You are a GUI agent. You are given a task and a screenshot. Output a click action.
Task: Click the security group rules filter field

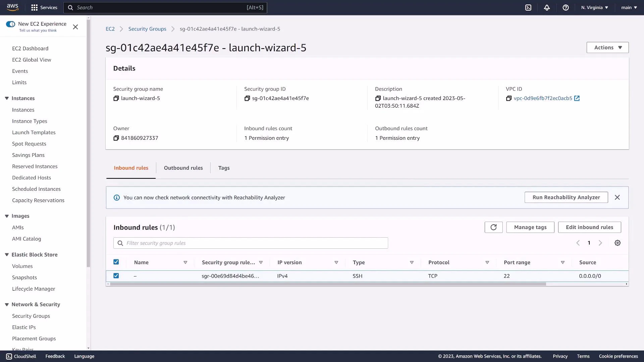(250, 243)
